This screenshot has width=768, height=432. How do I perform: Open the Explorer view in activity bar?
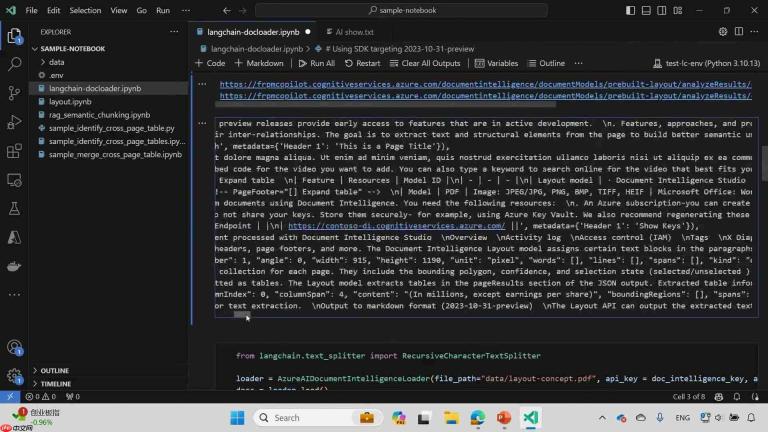click(14, 36)
